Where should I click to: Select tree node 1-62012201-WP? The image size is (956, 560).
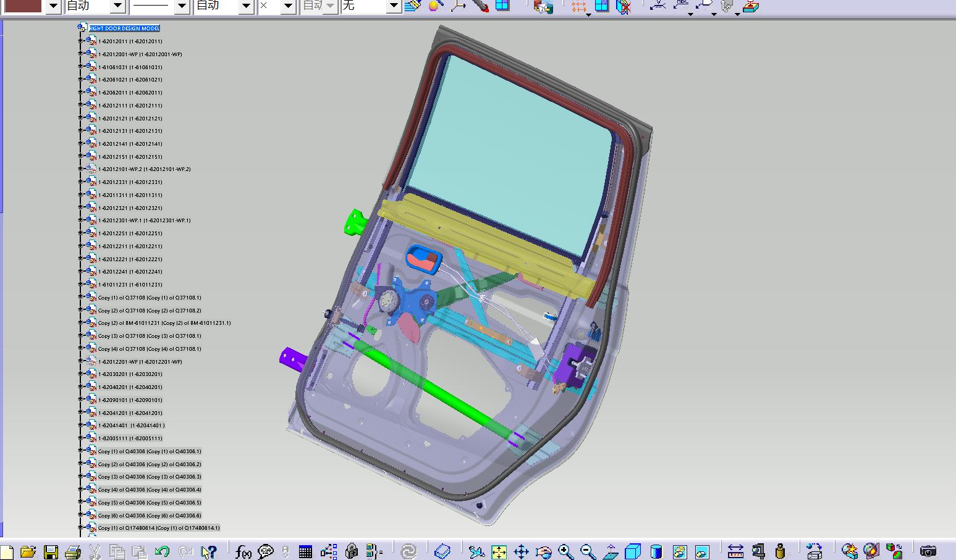140,362
